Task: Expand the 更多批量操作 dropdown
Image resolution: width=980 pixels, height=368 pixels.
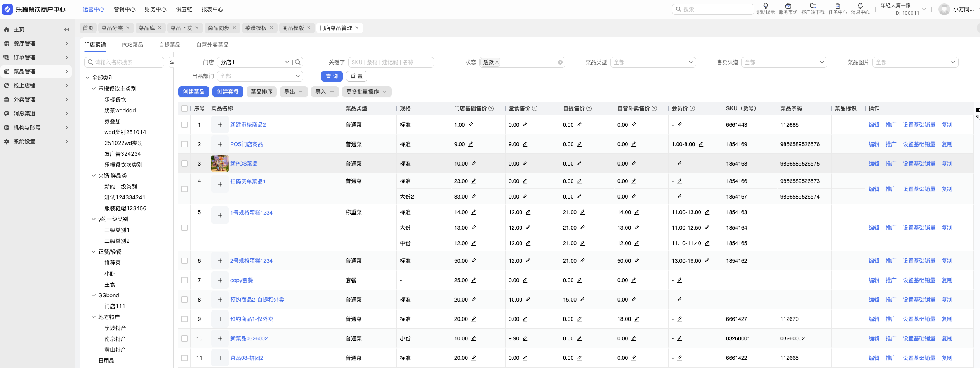Action: 366,92
